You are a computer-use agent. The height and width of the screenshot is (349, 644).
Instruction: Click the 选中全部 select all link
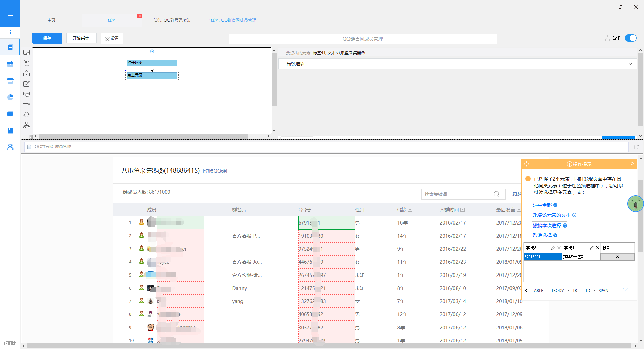[x=542, y=205]
